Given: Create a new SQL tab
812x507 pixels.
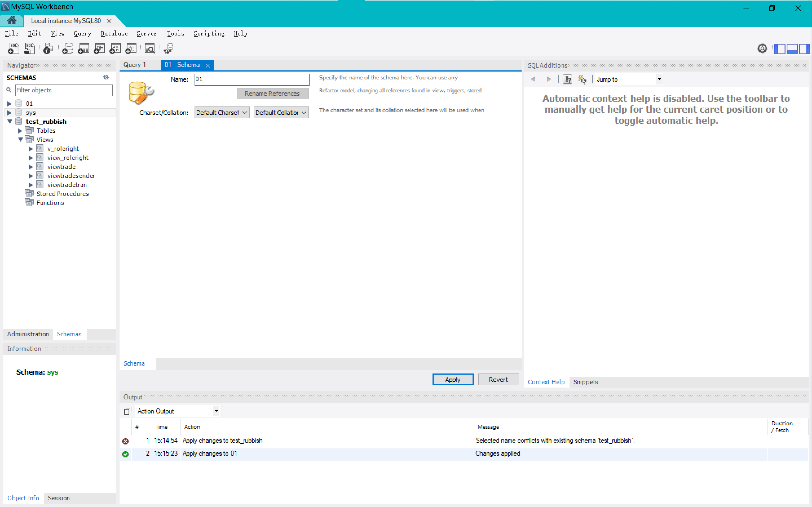Looking at the screenshot, I should coord(14,49).
